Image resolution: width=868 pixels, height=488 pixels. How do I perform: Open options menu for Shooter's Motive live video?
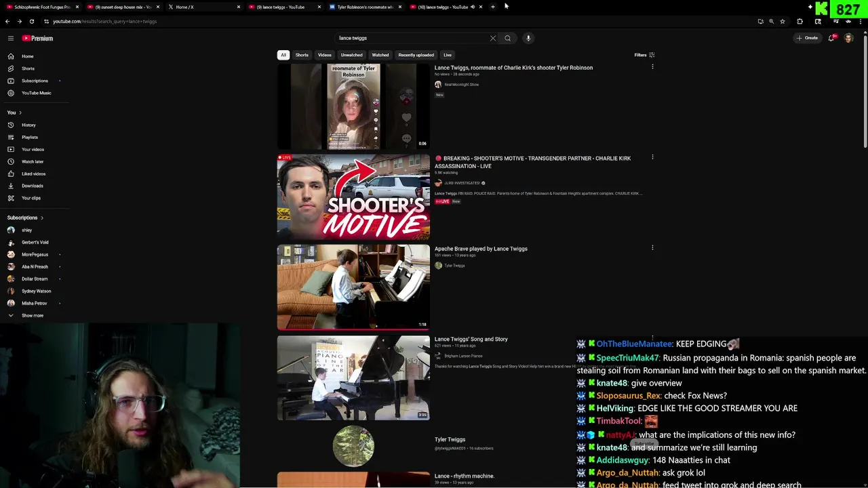(x=652, y=157)
